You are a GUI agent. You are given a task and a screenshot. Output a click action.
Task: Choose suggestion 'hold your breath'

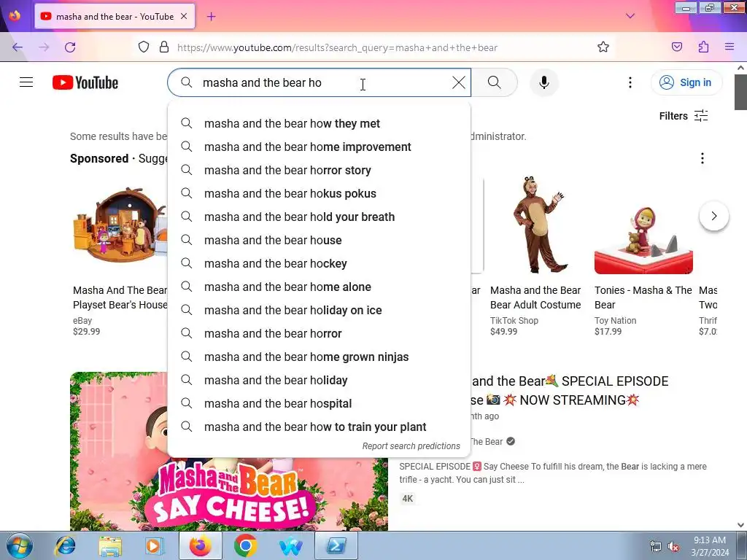(x=320, y=217)
